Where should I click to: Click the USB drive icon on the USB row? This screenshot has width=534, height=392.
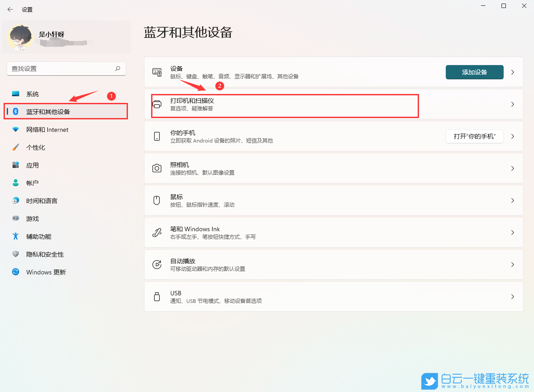point(157,296)
